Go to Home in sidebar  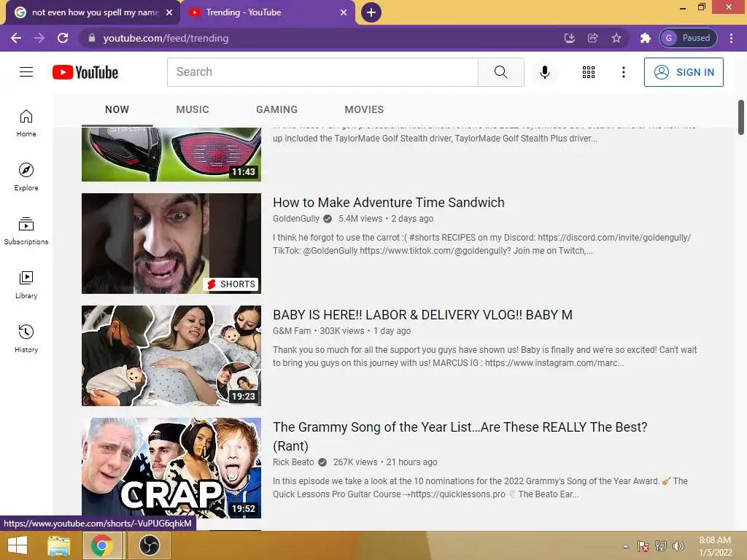click(x=26, y=122)
